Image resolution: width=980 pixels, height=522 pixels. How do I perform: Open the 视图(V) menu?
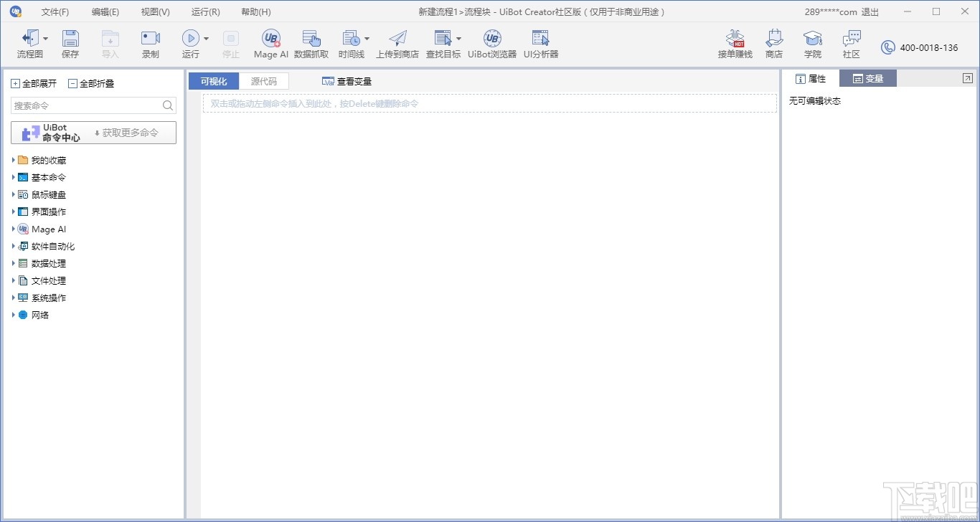[x=156, y=12]
